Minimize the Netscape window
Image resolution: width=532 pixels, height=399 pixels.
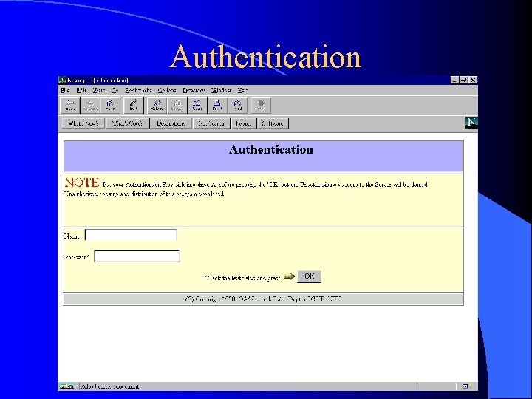pyautogui.click(x=455, y=80)
